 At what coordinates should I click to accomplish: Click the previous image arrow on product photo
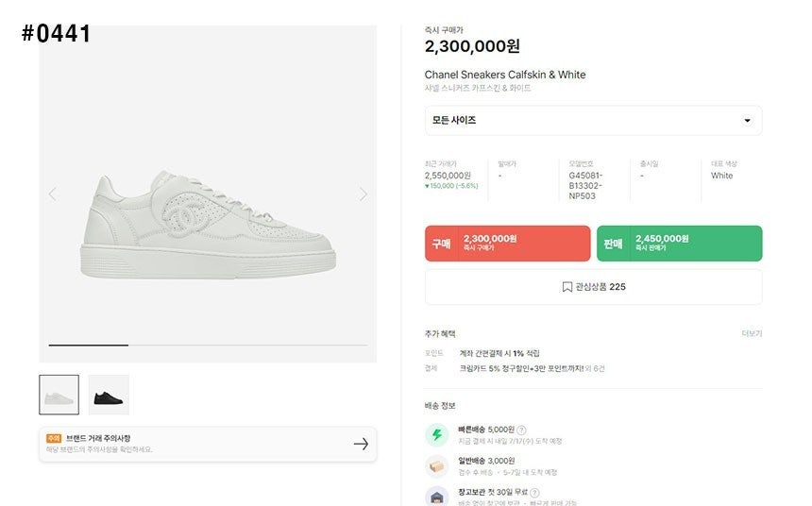click(x=53, y=194)
